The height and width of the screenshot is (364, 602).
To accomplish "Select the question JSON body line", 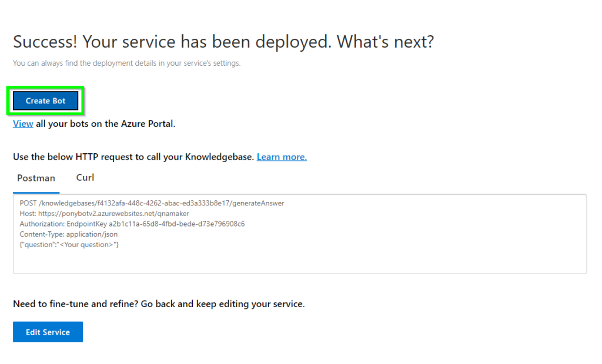I will (69, 245).
